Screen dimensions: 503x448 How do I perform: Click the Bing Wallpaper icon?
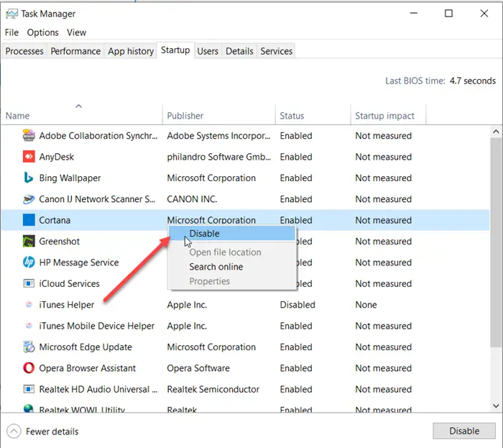(29, 178)
